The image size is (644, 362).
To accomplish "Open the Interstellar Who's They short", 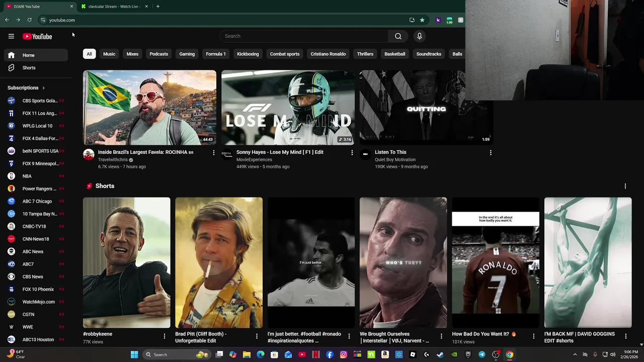I will (403, 262).
